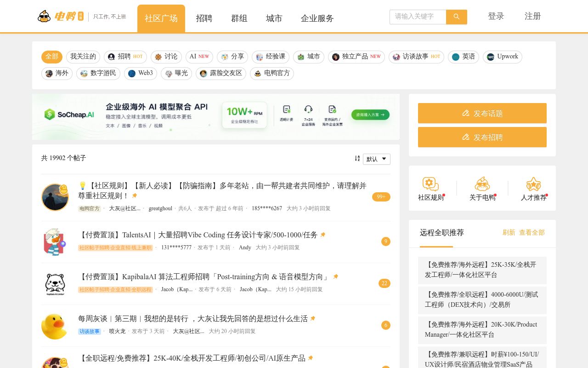Screen dimensions: 588x368
Task: Click 查看全部 in 远程全职推荐
Action: tap(532, 233)
